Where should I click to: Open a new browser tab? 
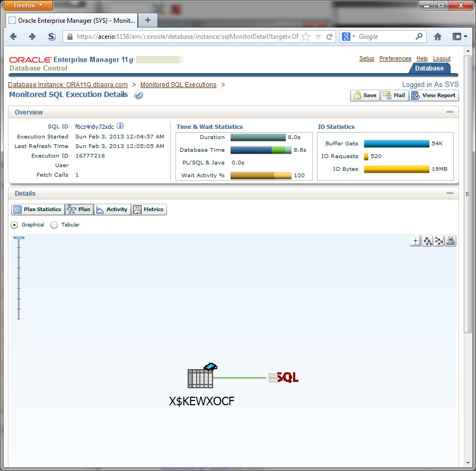(148, 20)
